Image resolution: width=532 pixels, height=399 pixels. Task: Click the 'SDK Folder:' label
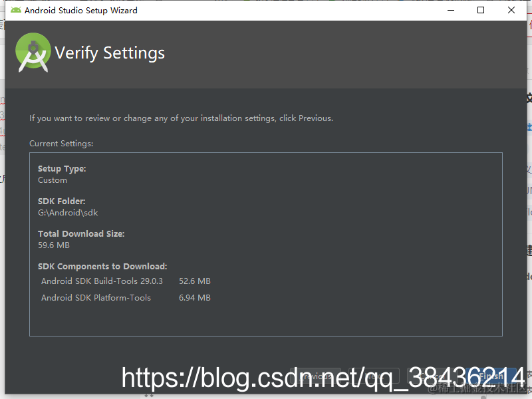pos(61,201)
